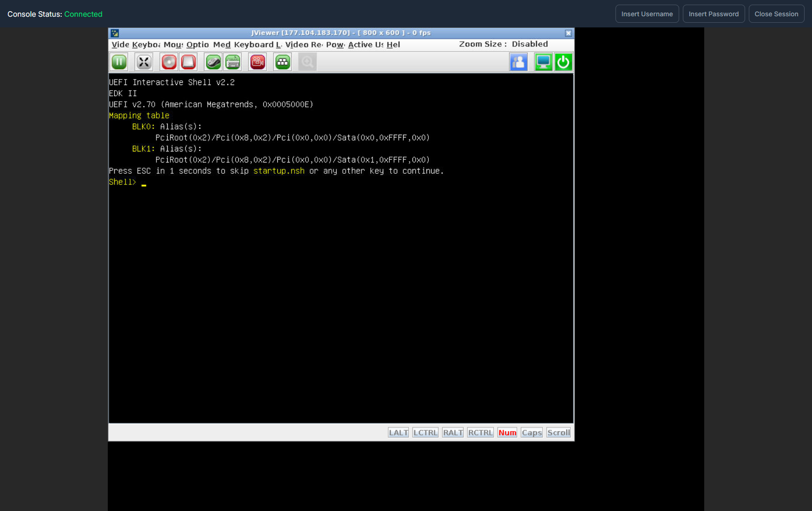Click the Close Session button
This screenshot has height=511, width=812.
click(776, 14)
